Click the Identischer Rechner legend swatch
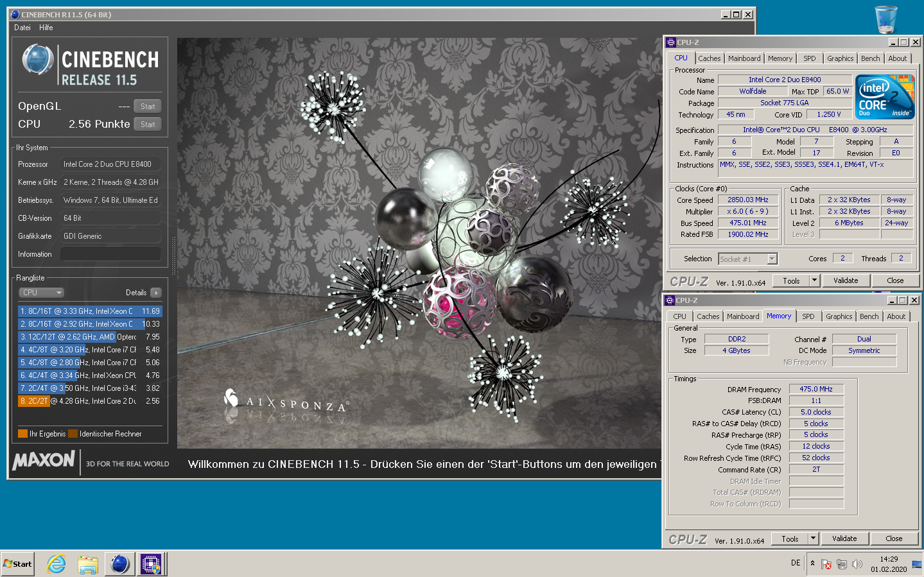The height and width of the screenshot is (577, 924). [73, 434]
